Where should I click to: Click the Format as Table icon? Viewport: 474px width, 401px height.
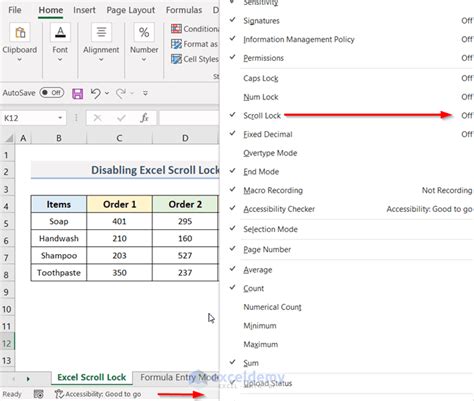[x=176, y=44]
